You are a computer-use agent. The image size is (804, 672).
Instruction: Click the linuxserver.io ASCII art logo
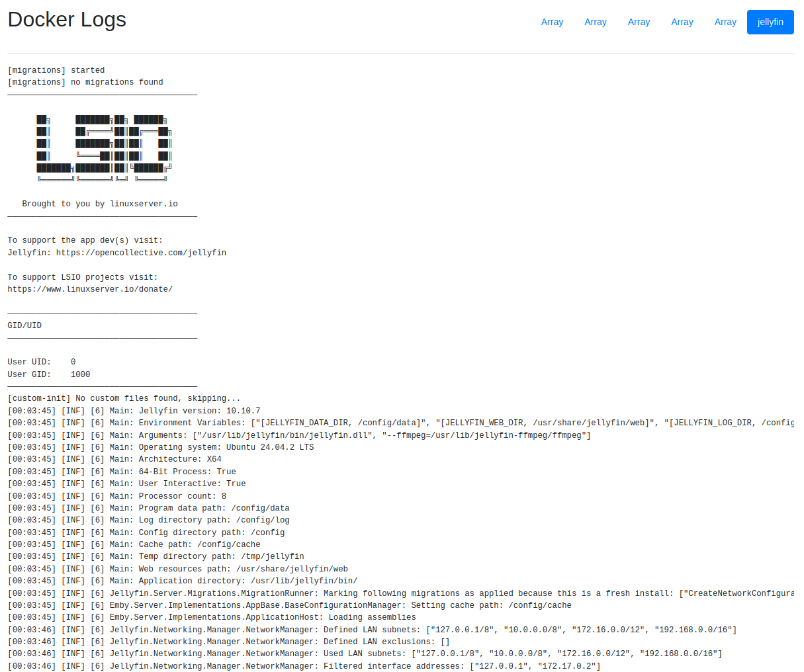point(104,147)
